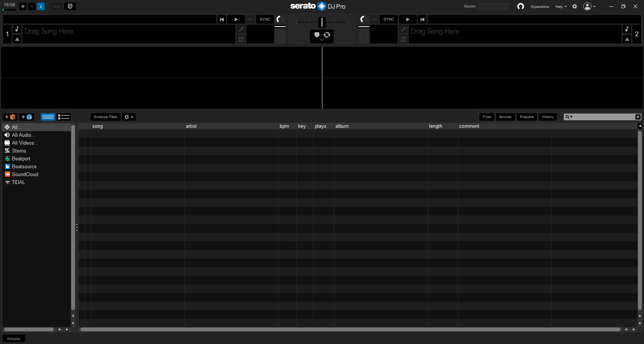Select display layout 1 button
The height and width of the screenshot is (344, 644).
(32, 6)
